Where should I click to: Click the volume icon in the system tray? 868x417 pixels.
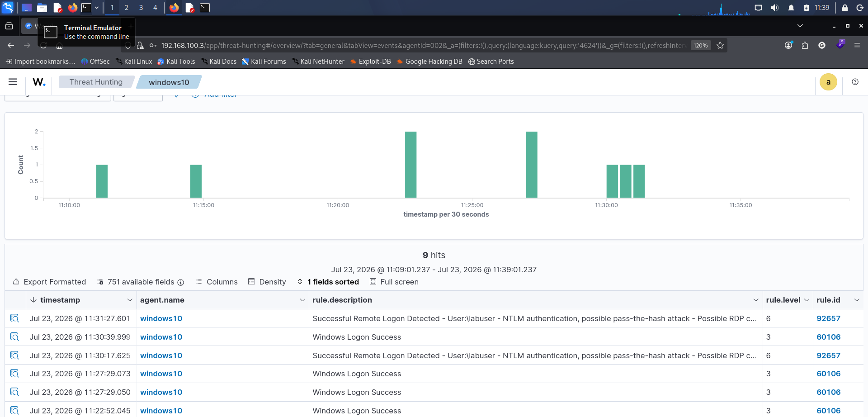coord(774,8)
